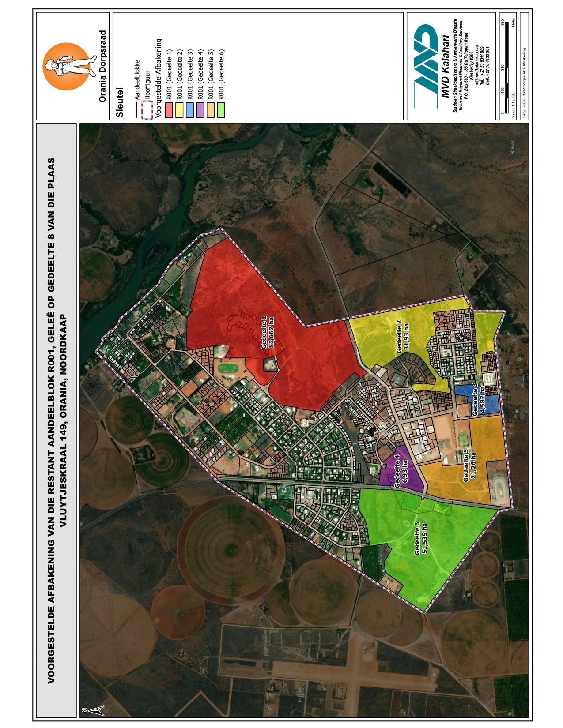Click the scale bar '680' value
Image resolution: width=563 pixels, height=728 pixels.
point(503,22)
